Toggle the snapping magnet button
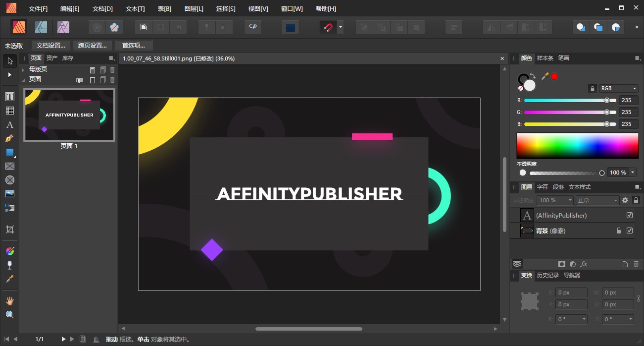The height and width of the screenshot is (346, 644). coord(328,27)
